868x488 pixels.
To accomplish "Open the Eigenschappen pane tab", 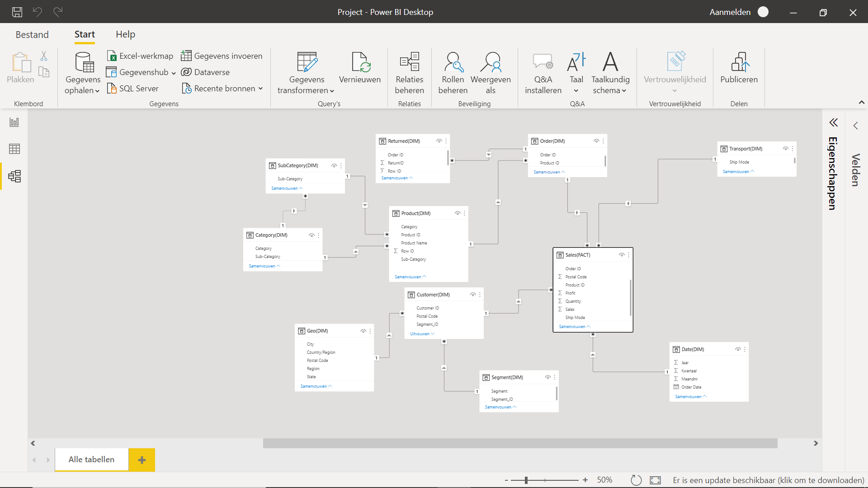I will 833,173.
